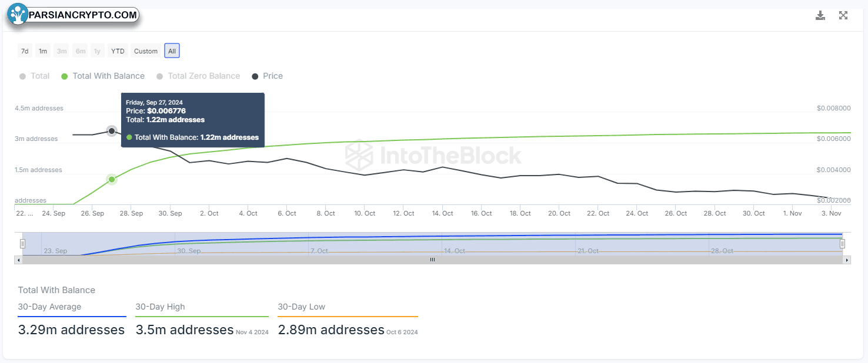Click the download chart icon
The image size is (868, 363).
pos(820,16)
